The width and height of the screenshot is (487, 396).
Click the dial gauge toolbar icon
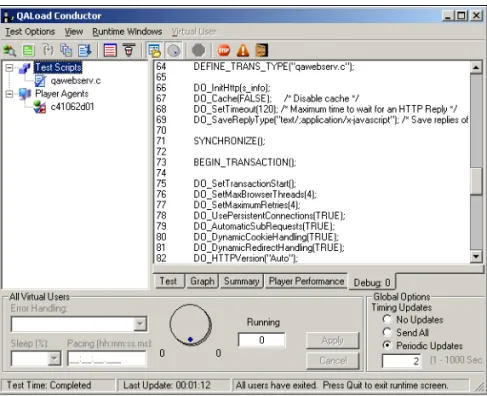173,50
